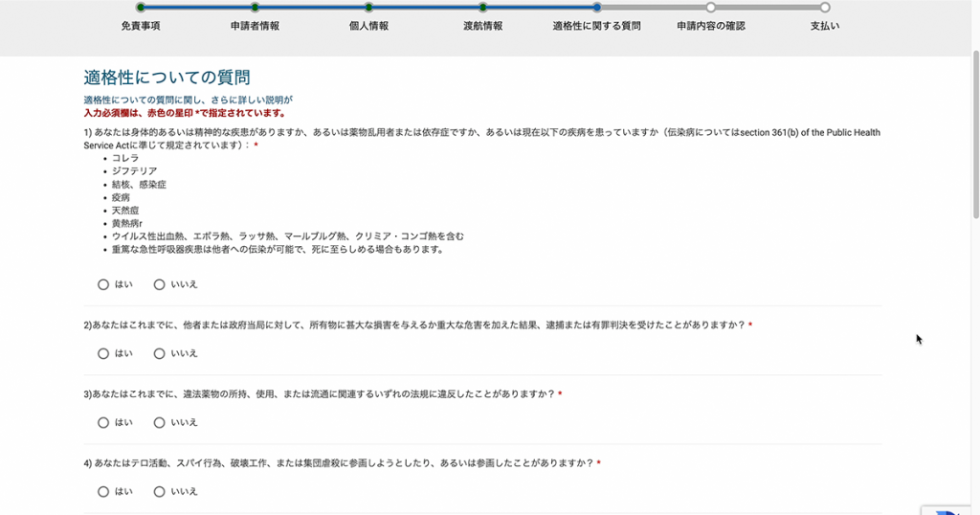Click the 支払い step circle
This screenshot has height=515, width=980.
[824, 8]
